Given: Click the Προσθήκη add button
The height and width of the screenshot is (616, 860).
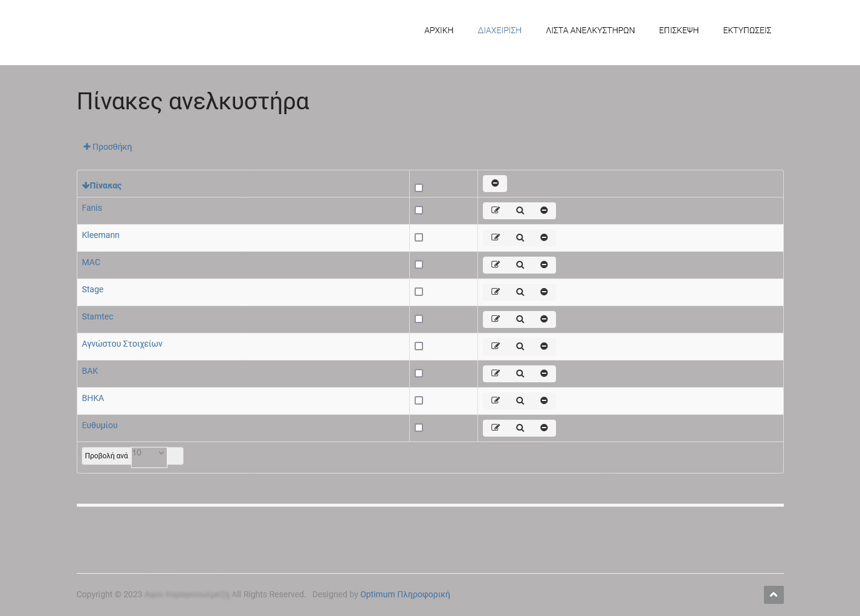Looking at the screenshot, I should 107,147.
